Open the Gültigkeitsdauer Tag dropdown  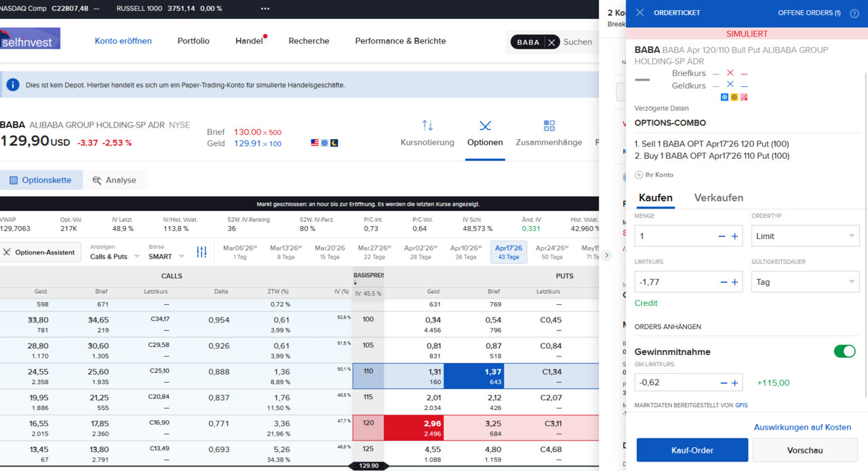click(x=805, y=282)
